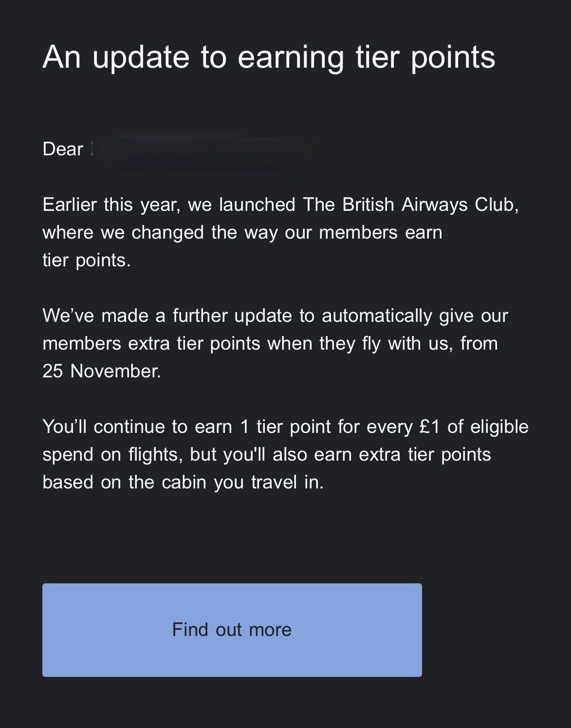Click the '£1' amount in the last paragraph
Screen dimensions: 571x728
pyautogui.click(x=429, y=427)
